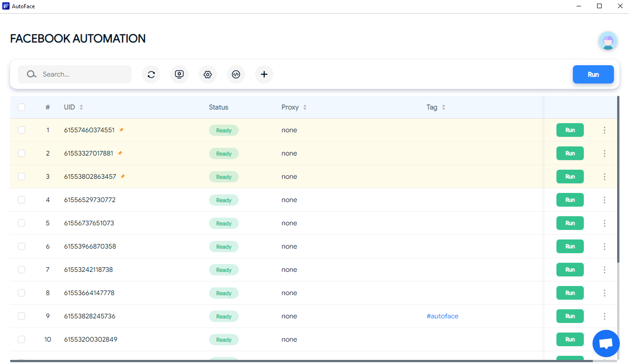Click the pin icon beside UID 61553327017881
Viewport: 629px width, 364px height.
tap(120, 153)
